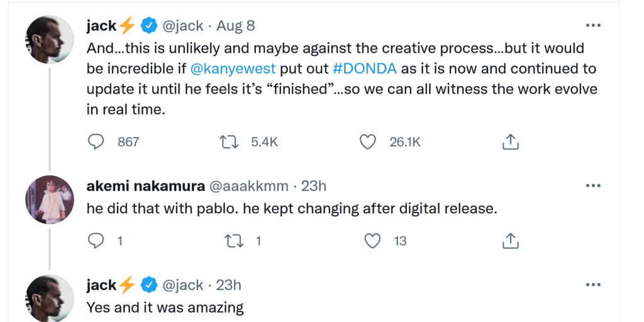
Task: Open the Aug 8 tweet timestamp
Action: tap(236, 26)
